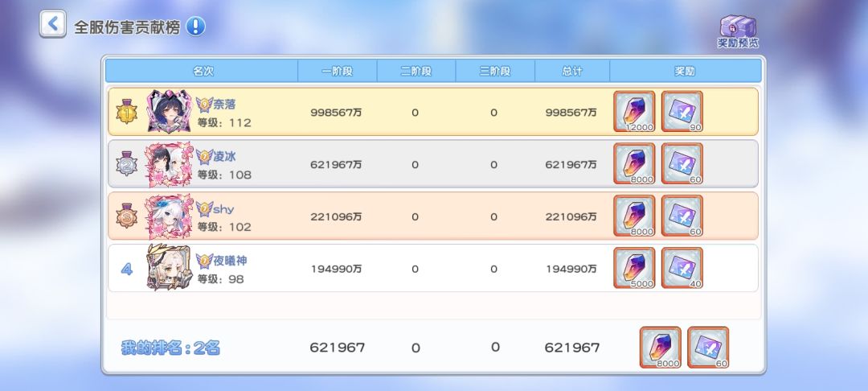Tap the 60 ticket reward in 凌冰's row
Viewport: 868px width, 391px height.
coord(682,163)
